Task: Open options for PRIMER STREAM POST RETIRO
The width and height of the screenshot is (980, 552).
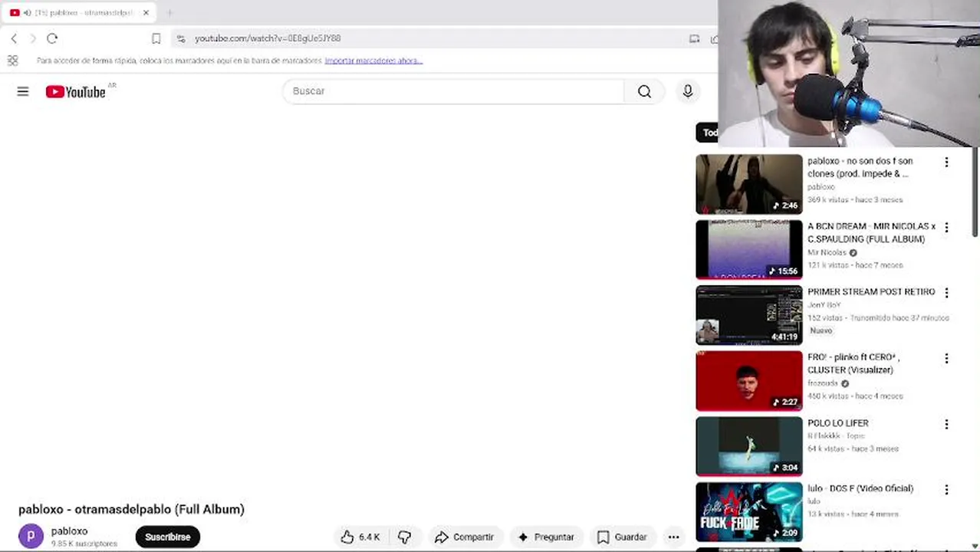Action: click(x=946, y=293)
